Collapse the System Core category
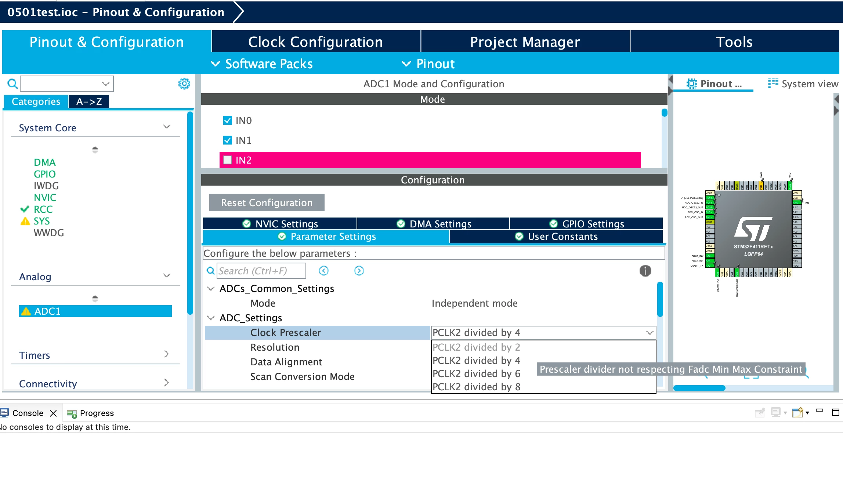 point(167,127)
